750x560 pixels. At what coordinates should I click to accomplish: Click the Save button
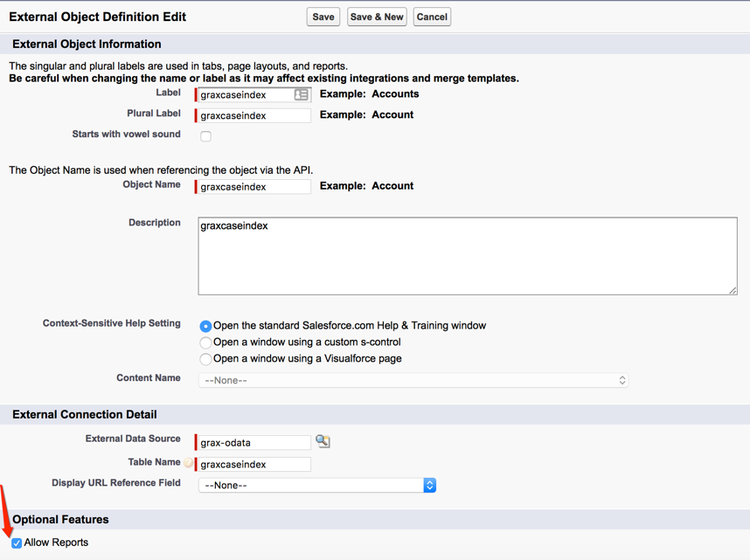(323, 17)
